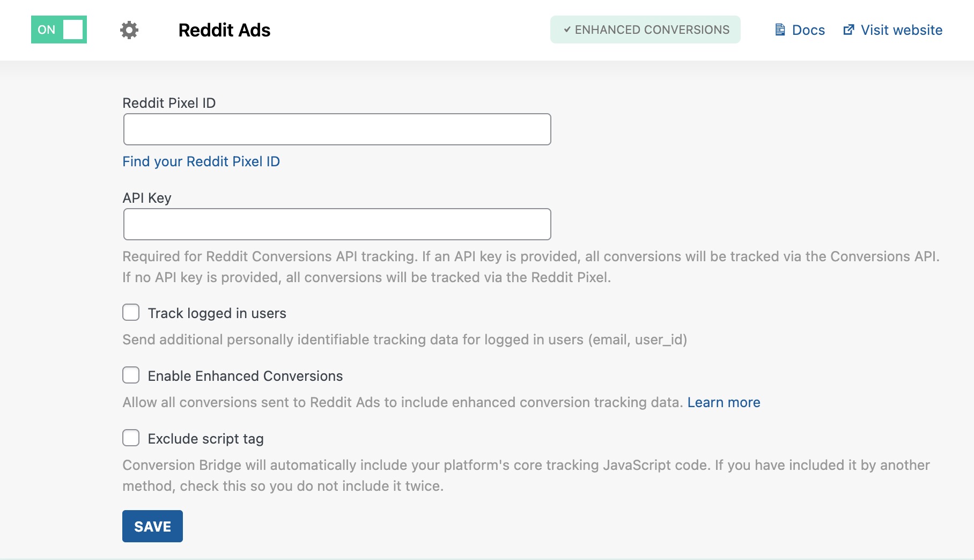The width and height of the screenshot is (974, 560).
Task: Click the external link icon beside Visit website
Action: point(850,30)
